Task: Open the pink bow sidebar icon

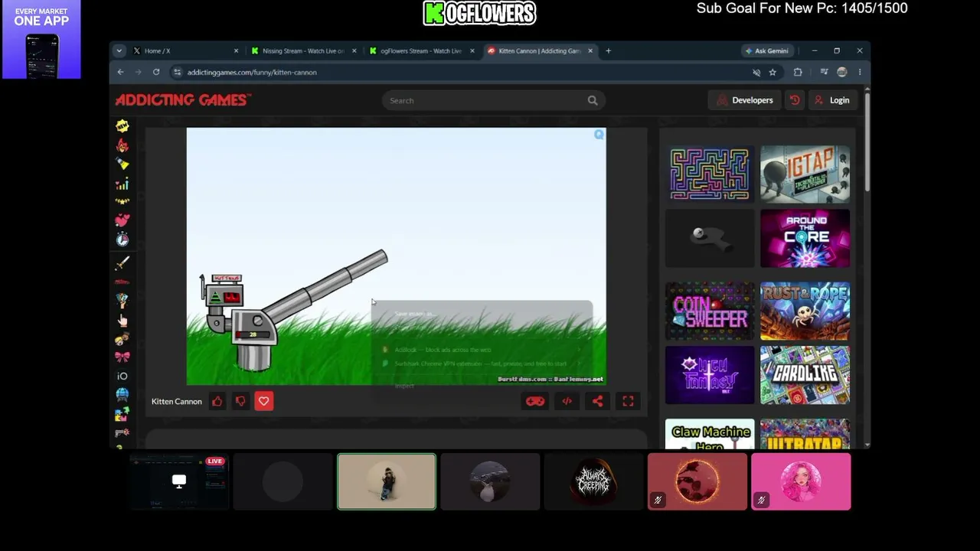Action: 122,357
